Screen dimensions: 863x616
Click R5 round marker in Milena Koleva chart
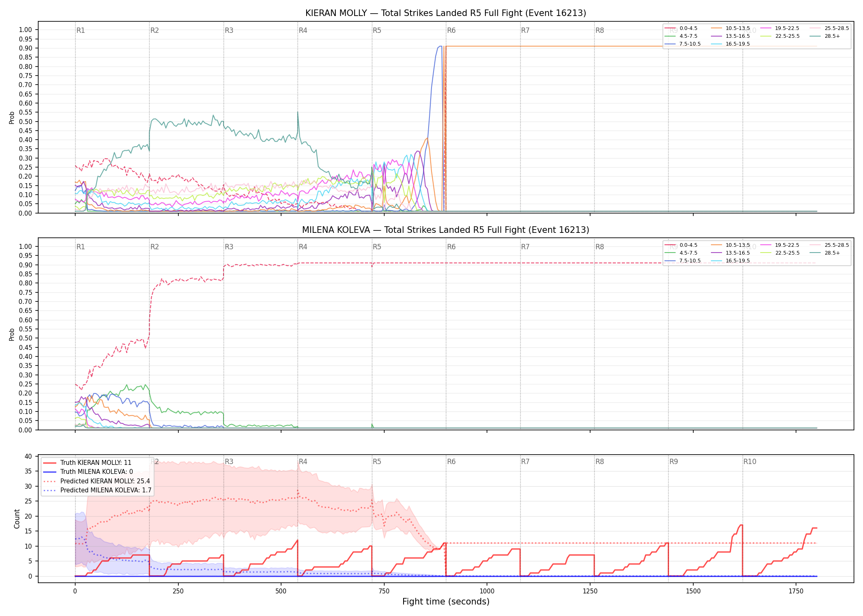377,247
